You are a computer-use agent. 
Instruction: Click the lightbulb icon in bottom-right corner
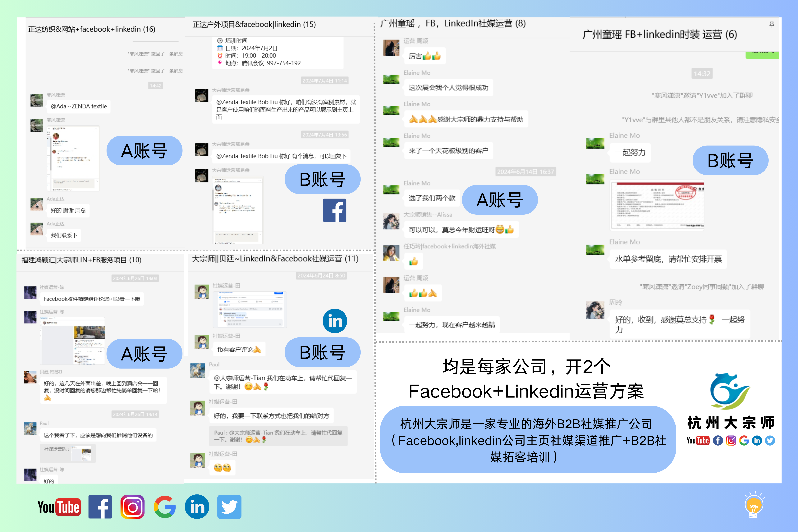coord(754,505)
